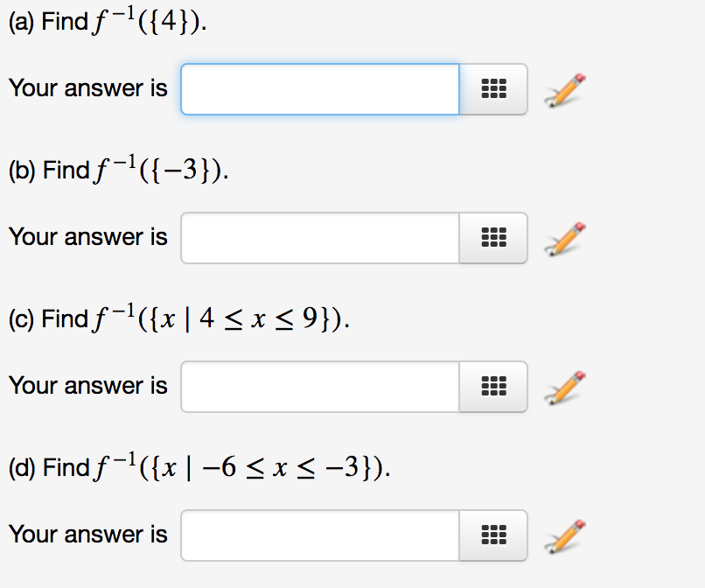Image resolution: width=705 pixels, height=588 pixels.
Task: Open the equation editor pencil for part (b)
Action: 564,237
